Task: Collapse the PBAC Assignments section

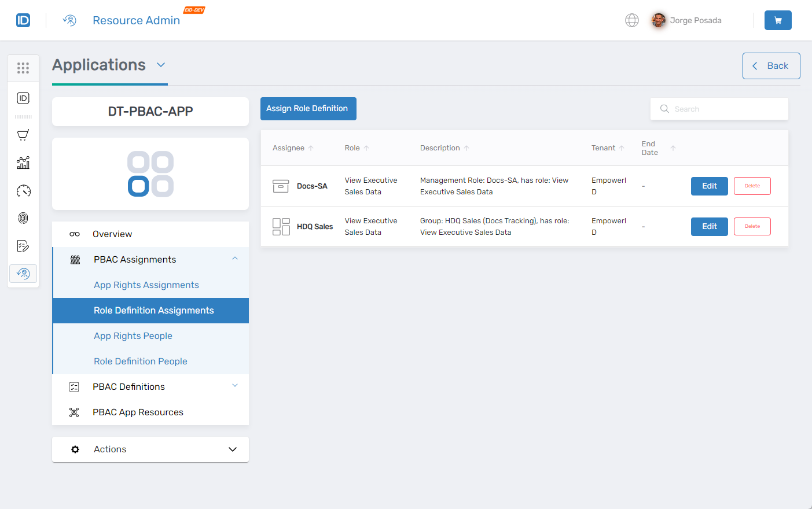Action: click(235, 259)
